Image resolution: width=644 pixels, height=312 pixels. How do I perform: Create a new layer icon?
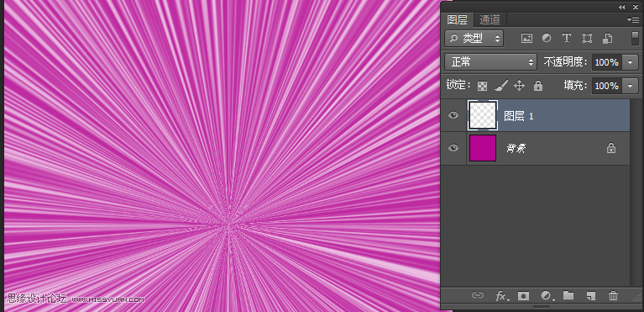pos(591,295)
